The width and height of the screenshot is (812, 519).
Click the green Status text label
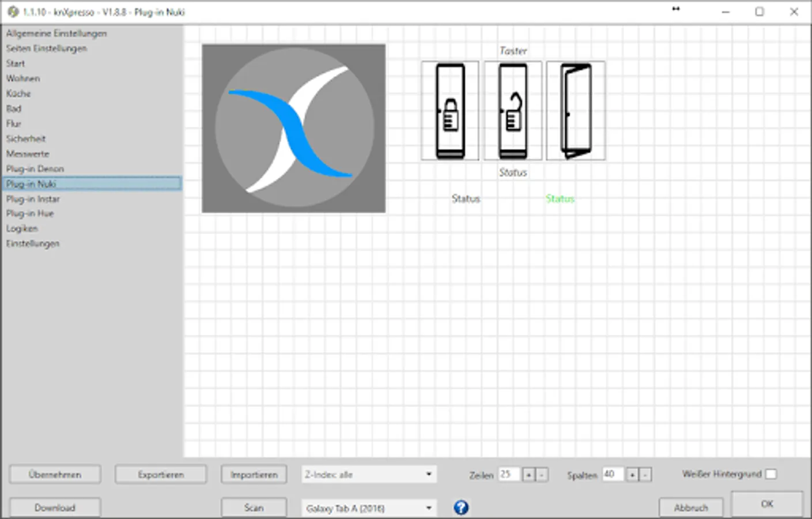[560, 199]
